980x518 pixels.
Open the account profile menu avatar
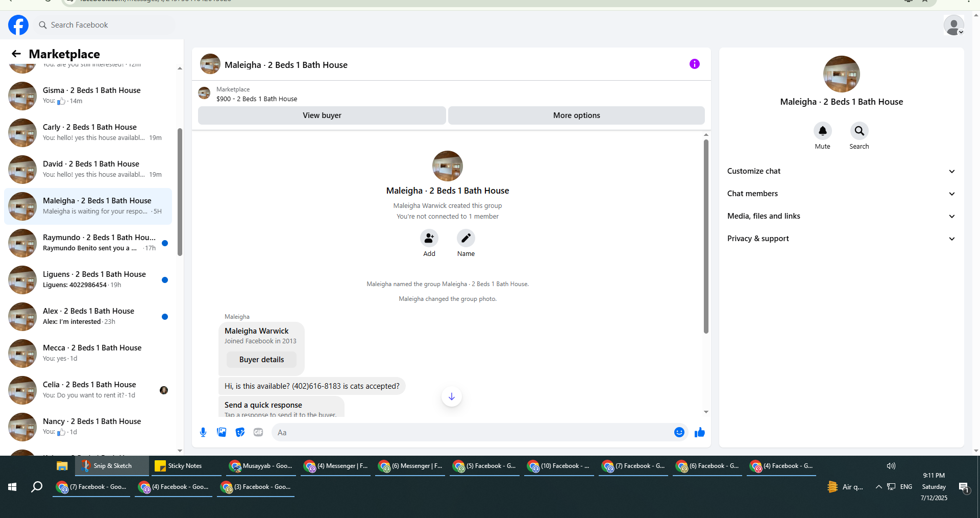click(x=953, y=25)
